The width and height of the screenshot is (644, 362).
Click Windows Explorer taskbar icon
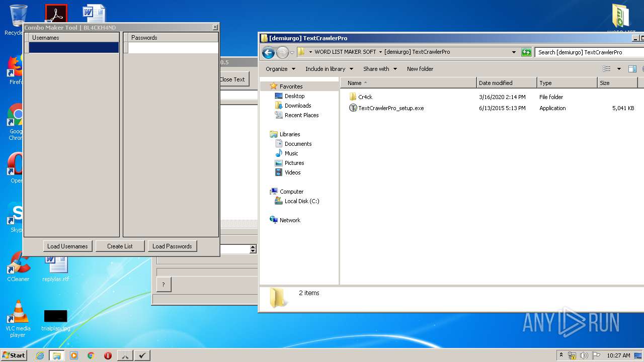pos(56,355)
